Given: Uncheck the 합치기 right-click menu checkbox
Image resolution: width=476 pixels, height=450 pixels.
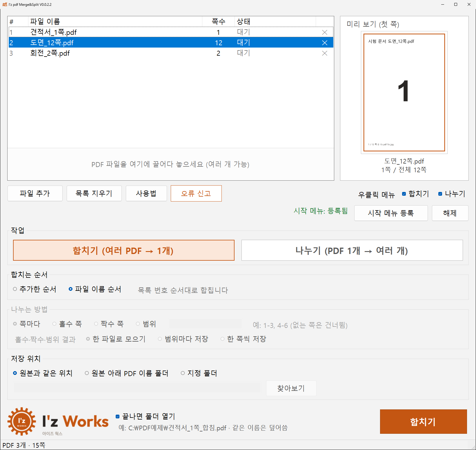Looking at the screenshot, I should pos(404,194).
